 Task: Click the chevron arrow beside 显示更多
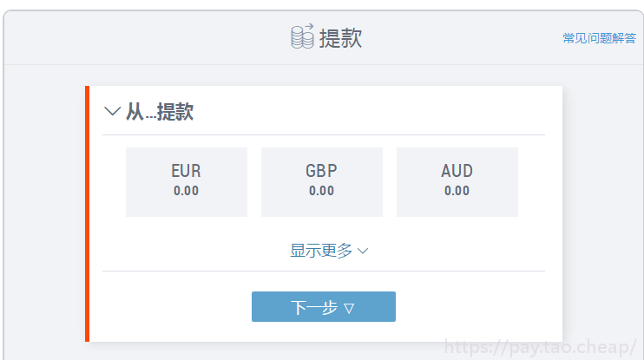363,251
